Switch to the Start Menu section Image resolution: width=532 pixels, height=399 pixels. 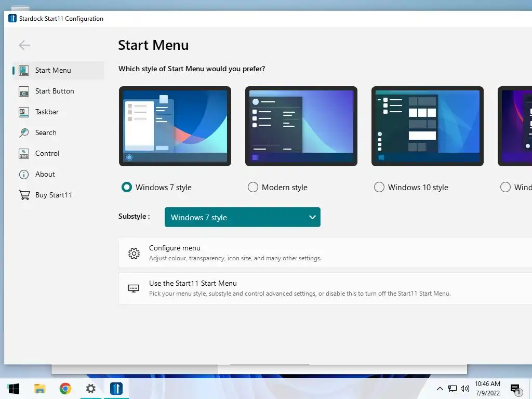[x=58, y=70]
